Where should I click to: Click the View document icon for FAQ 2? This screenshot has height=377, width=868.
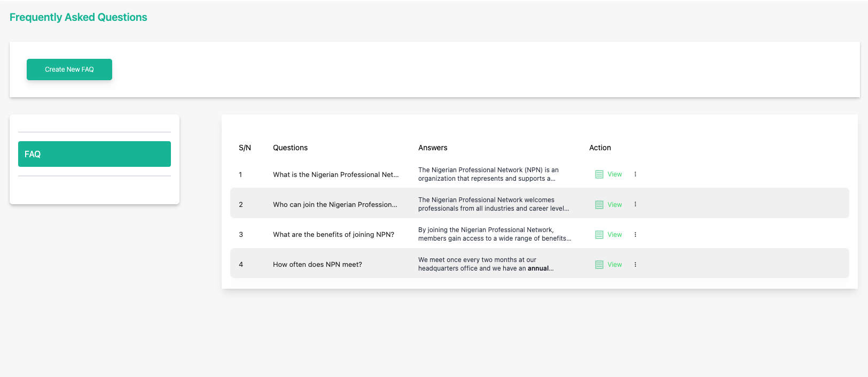pos(599,205)
